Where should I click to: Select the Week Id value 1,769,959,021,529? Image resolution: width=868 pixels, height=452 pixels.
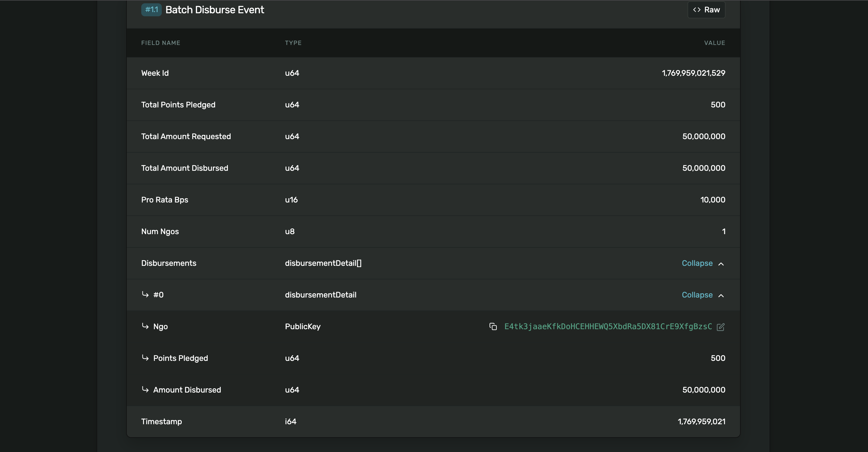(693, 73)
